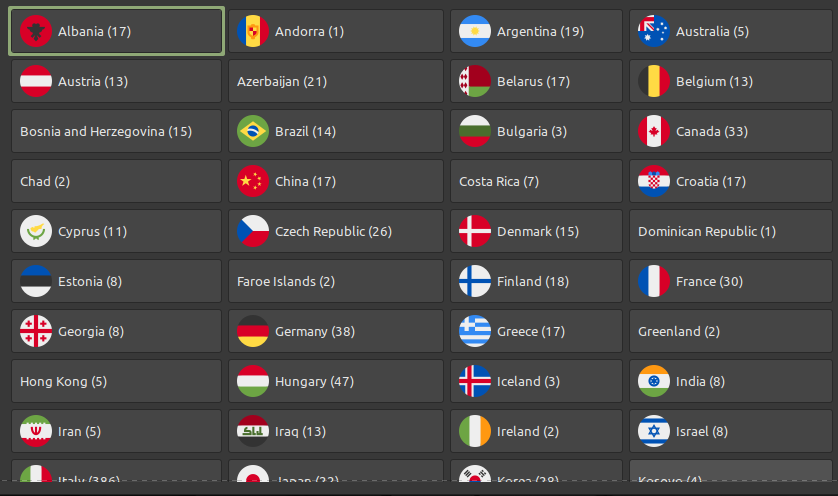Click the Brazil flag icon
The image size is (838, 496).
[x=253, y=131]
